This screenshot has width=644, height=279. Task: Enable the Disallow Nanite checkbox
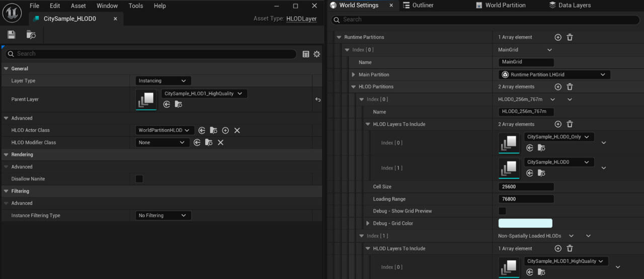point(139,179)
